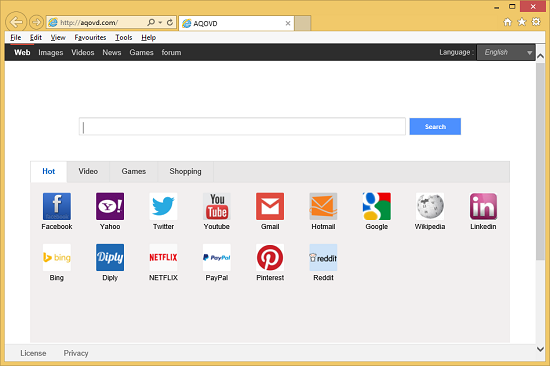Open the Facebook shortcut icon
This screenshot has height=366, width=550.
57,206
